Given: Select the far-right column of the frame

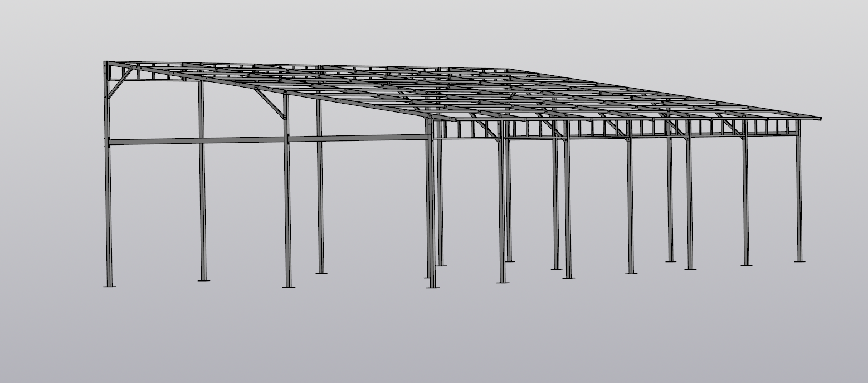Looking at the screenshot, I should point(799,195).
